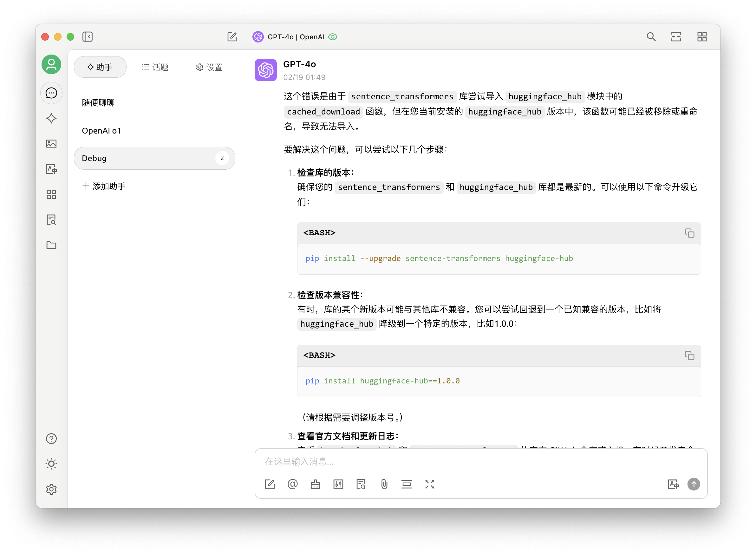Copy the pip upgrade bash code block

pos(689,233)
